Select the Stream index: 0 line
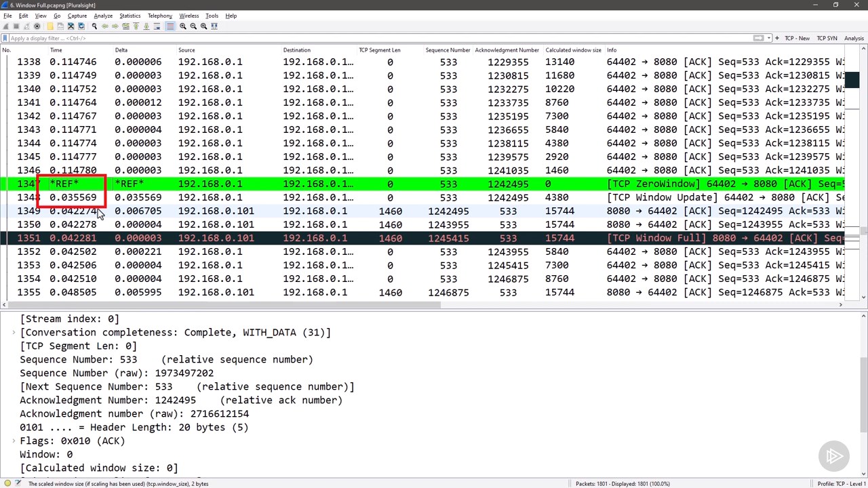 click(x=69, y=319)
